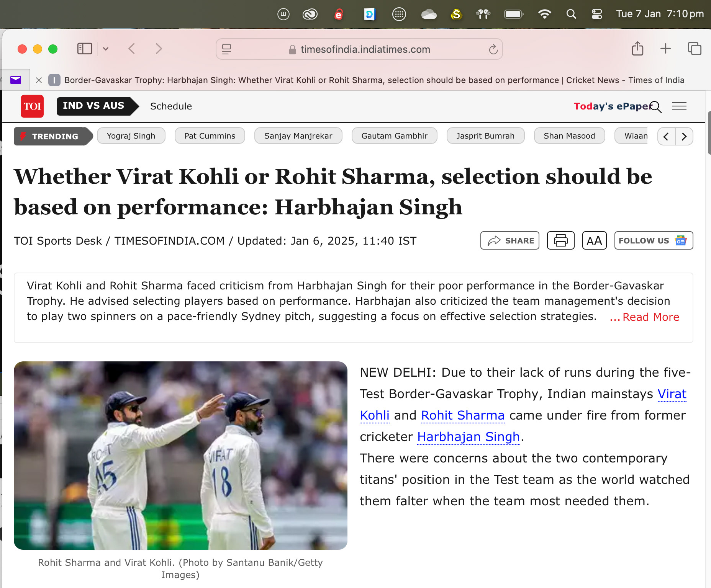Viewport: 711px width, 588px height.
Task: Open the site search magnifier icon
Action: pyautogui.click(x=656, y=107)
